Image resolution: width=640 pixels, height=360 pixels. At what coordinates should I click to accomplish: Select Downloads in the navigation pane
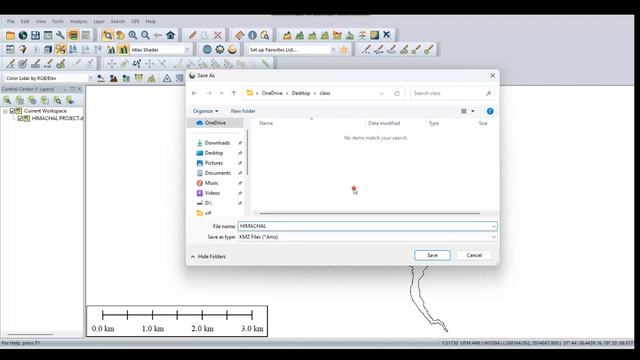coord(217,143)
